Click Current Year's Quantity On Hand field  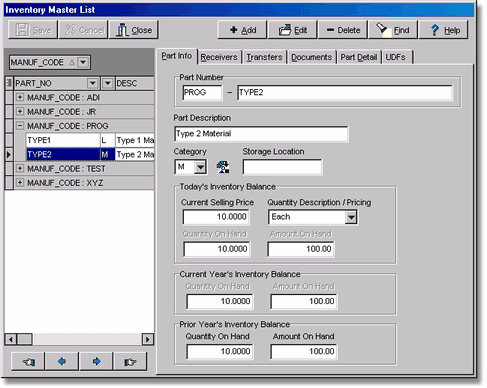[x=220, y=301]
